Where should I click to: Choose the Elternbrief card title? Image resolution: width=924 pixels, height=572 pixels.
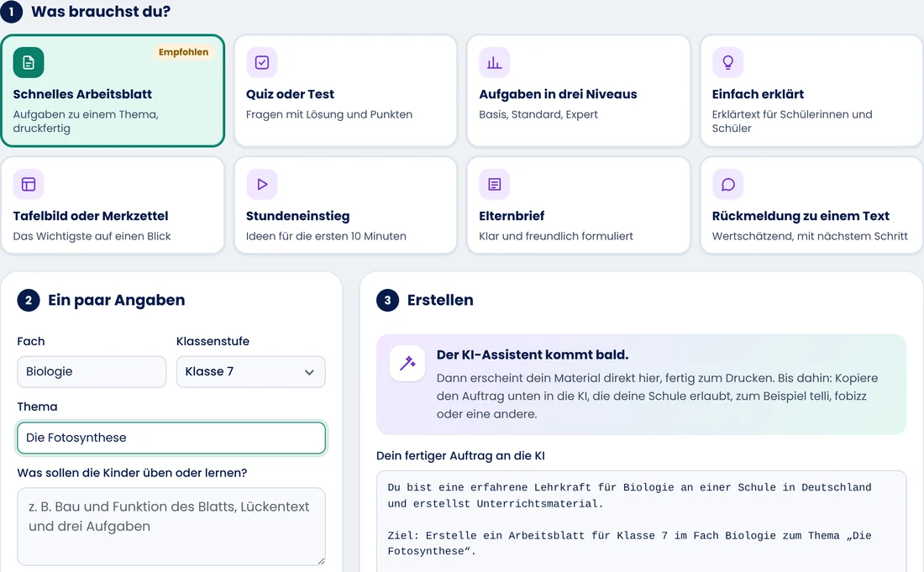click(512, 216)
